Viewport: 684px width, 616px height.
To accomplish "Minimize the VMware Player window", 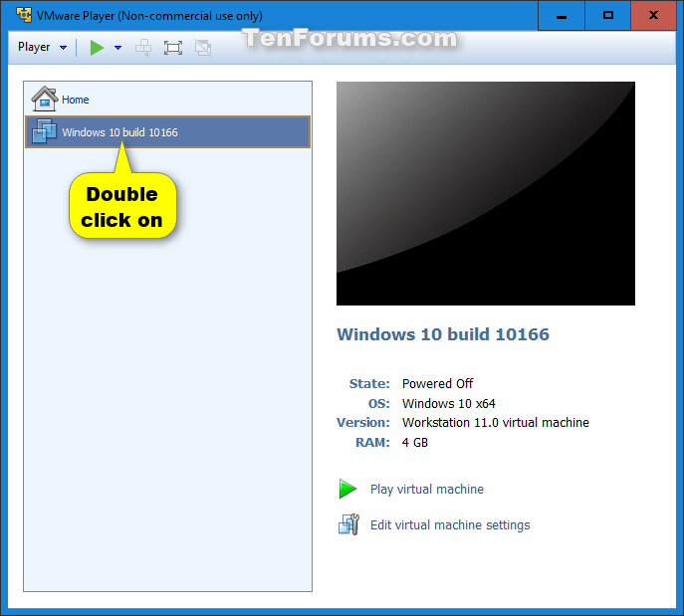I will (562, 16).
